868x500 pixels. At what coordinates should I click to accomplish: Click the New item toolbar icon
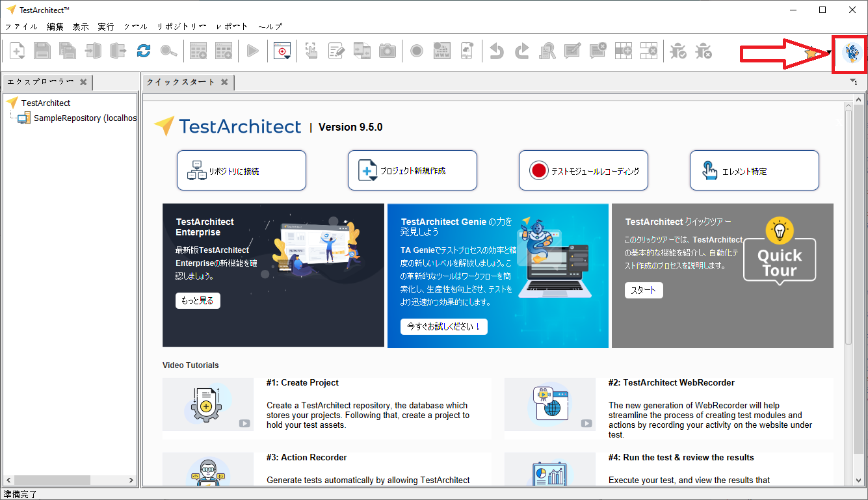(18, 51)
